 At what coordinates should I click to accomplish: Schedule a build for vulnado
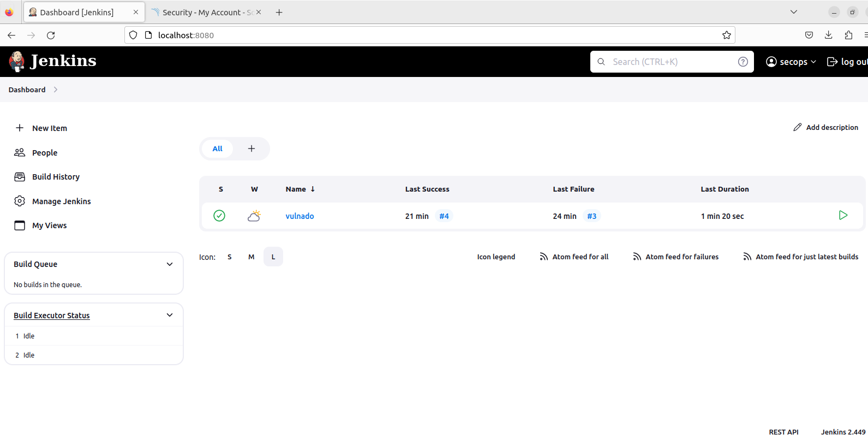click(x=843, y=215)
